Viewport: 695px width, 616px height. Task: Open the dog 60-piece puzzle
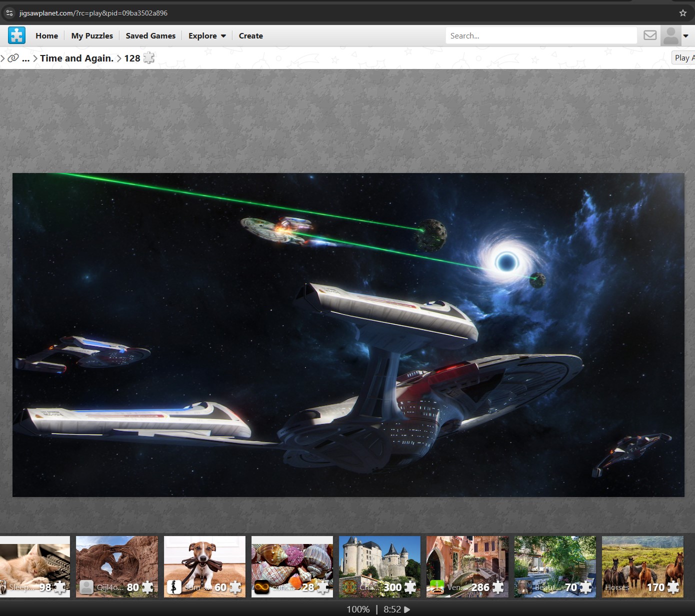204,566
